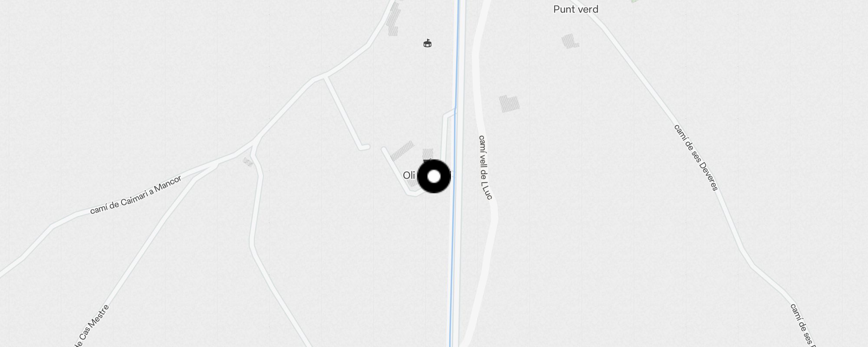Click the black ring location marker
868x347 pixels.
click(434, 176)
